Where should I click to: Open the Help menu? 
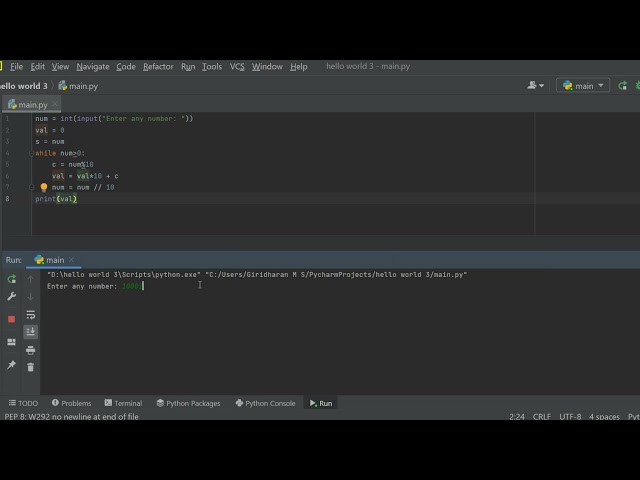[298, 67]
